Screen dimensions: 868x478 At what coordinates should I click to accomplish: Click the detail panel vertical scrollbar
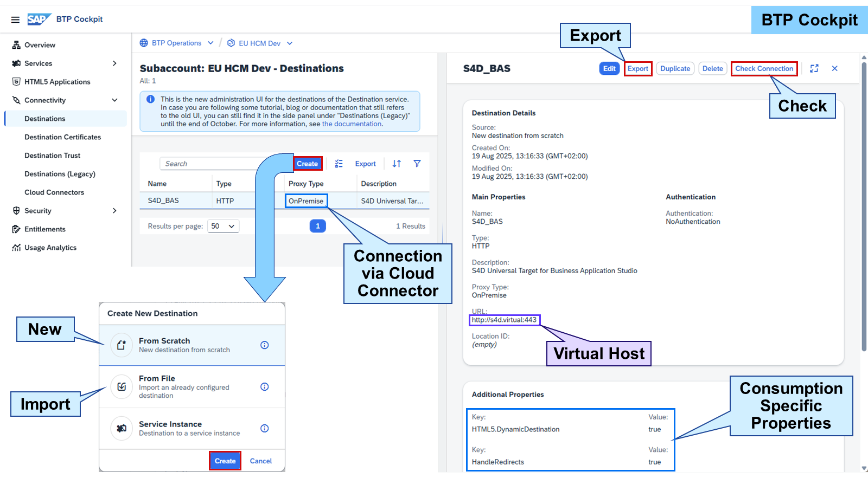864,206
